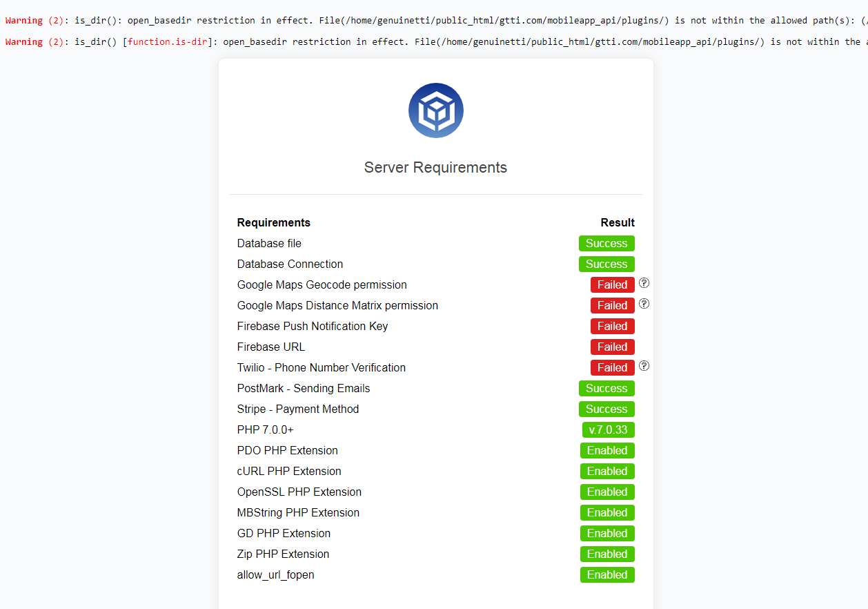Click Enabled badge for PDO PHP Extension

coord(607,450)
